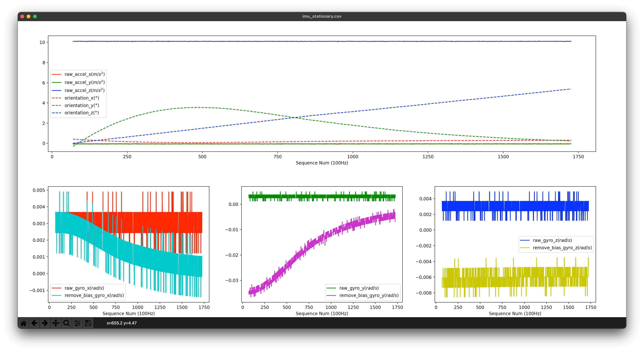Image resolution: width=644 pixels, height=352 pixels.
Task: Click the top plot's Sequence Num axis label
Action: click(322, 163)
